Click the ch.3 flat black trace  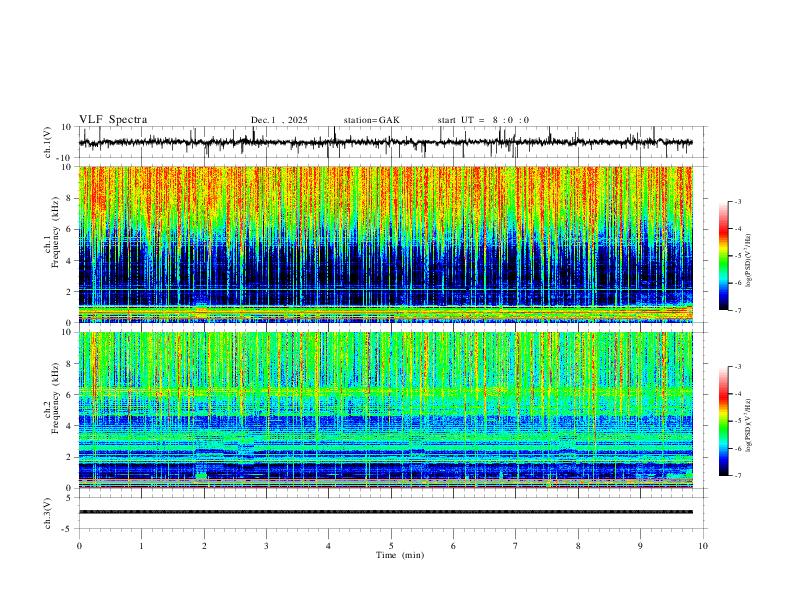point(386,512)
